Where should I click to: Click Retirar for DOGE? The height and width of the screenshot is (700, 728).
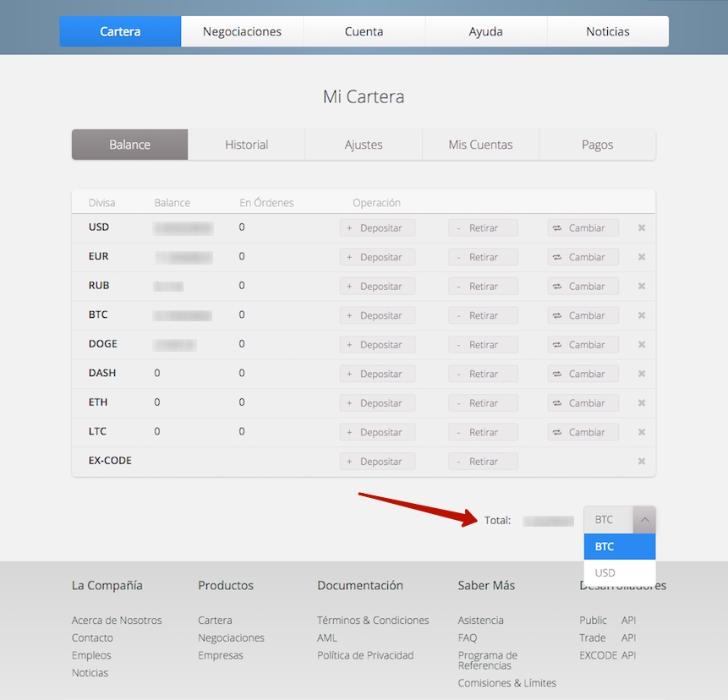tap(483, 345)
